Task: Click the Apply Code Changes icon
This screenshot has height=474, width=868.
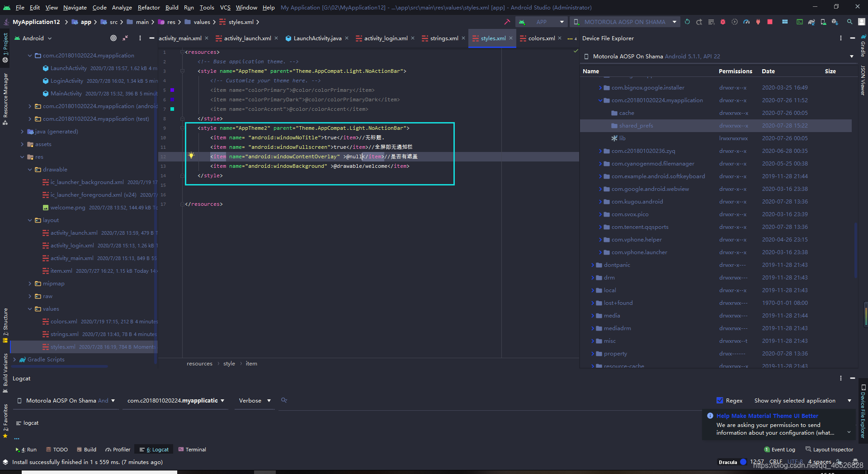Action: [x=711, y=22]
